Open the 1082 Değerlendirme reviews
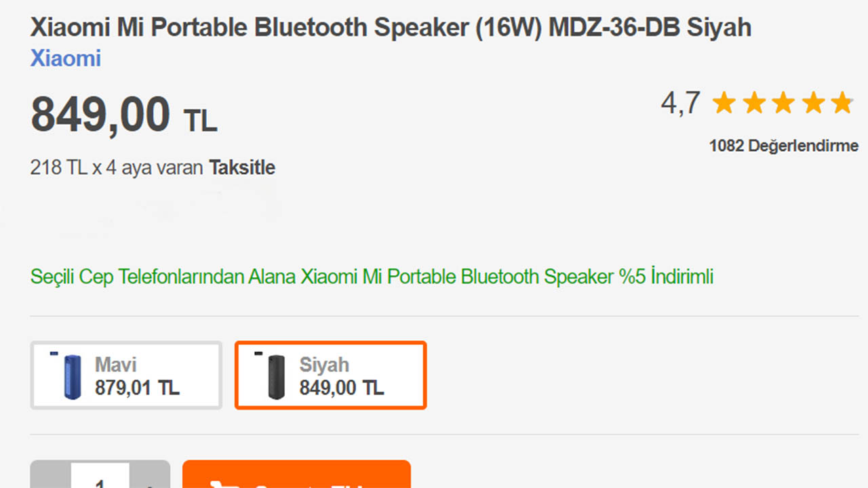The height and width of the screenshot is (488, 868). click(783, 145)
